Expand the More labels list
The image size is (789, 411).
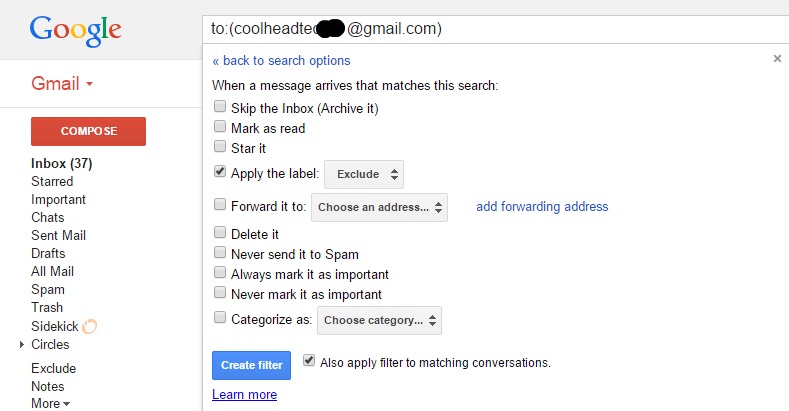(x=50, y=404)
